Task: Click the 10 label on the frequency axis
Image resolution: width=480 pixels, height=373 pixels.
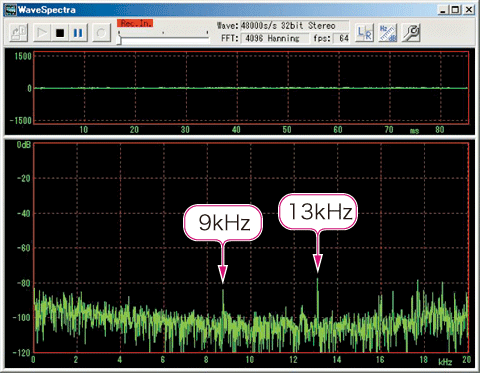Action: point(250,360)
